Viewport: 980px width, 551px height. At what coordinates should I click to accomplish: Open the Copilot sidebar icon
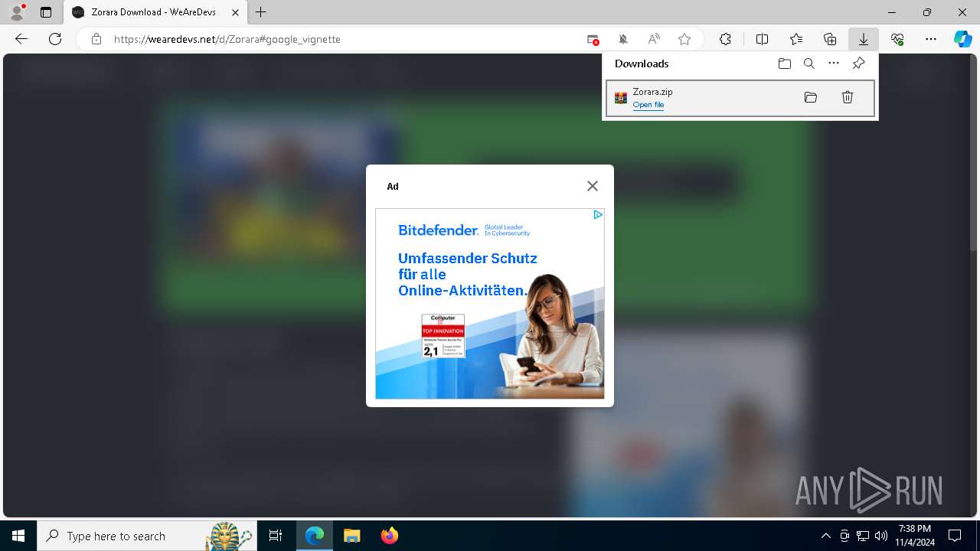pos(963,39)
